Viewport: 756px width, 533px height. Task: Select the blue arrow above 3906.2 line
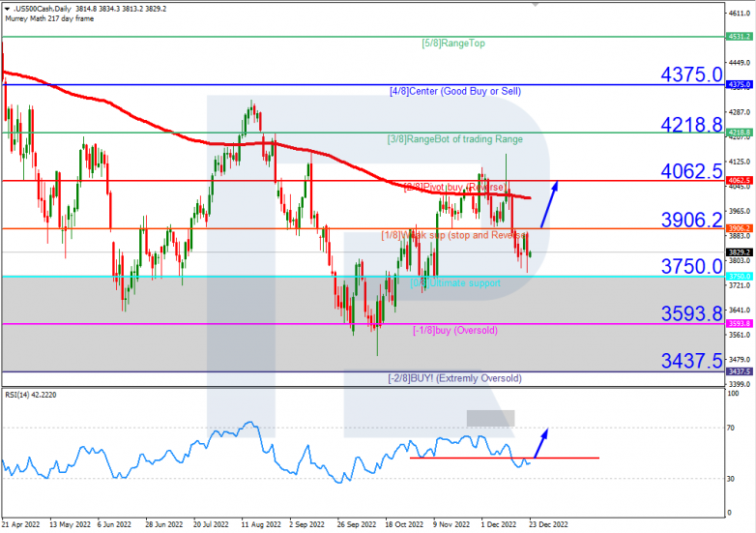(549, 204)
